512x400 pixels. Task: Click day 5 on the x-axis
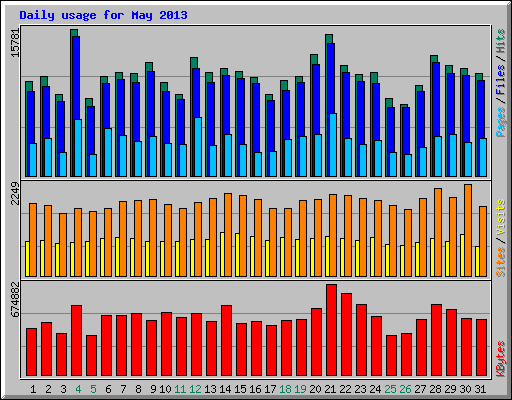(x=93, y=389)
